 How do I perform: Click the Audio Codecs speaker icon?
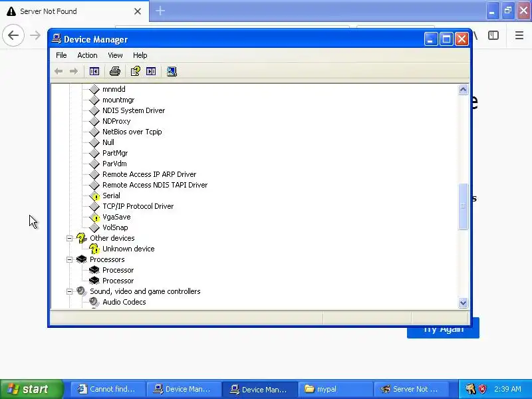pos(94,302)
